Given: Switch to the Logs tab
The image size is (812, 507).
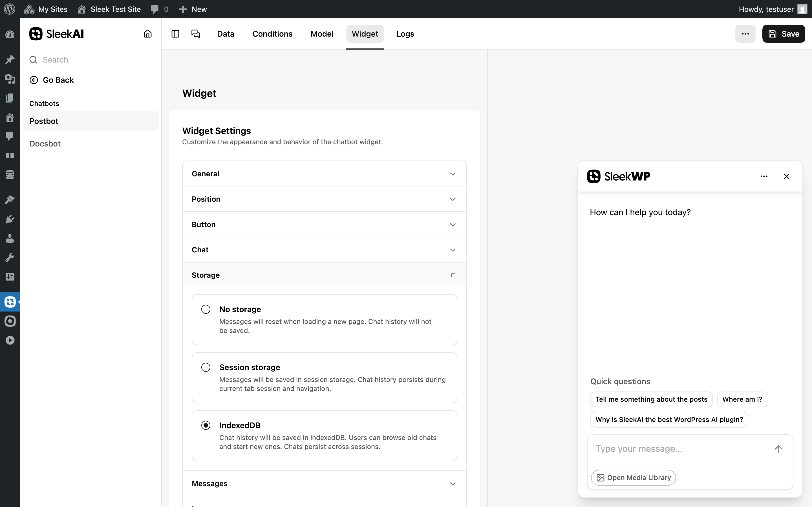Looking at the screenshot, I should [405, 34].
